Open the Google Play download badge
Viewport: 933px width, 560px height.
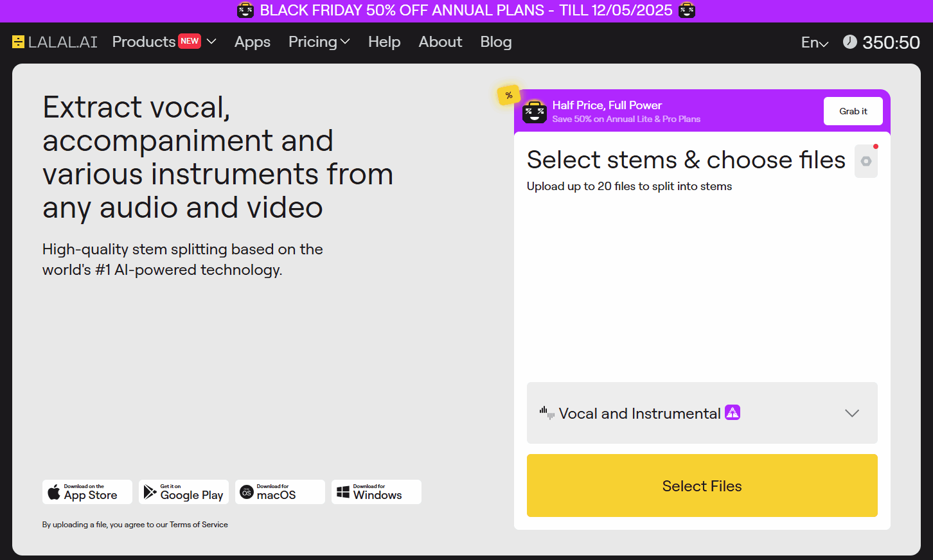pyautogui.click(x=184, y=492)
